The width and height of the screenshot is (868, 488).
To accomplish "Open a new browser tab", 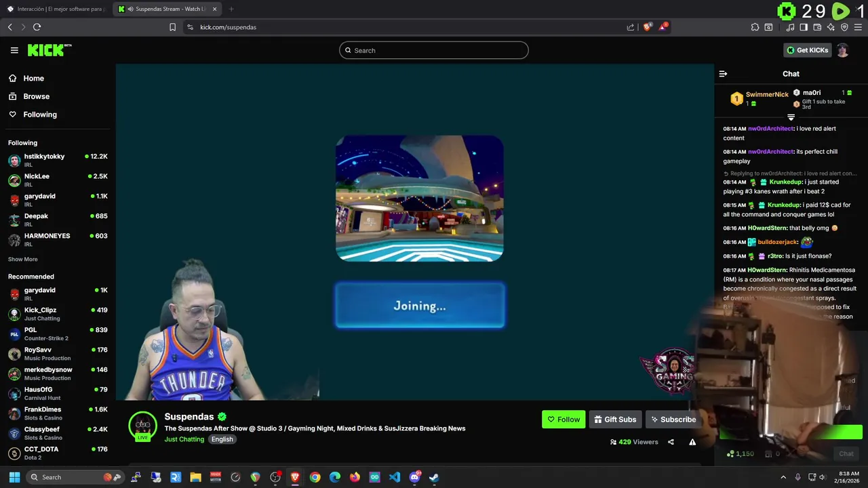I will (x=231, y=9).
